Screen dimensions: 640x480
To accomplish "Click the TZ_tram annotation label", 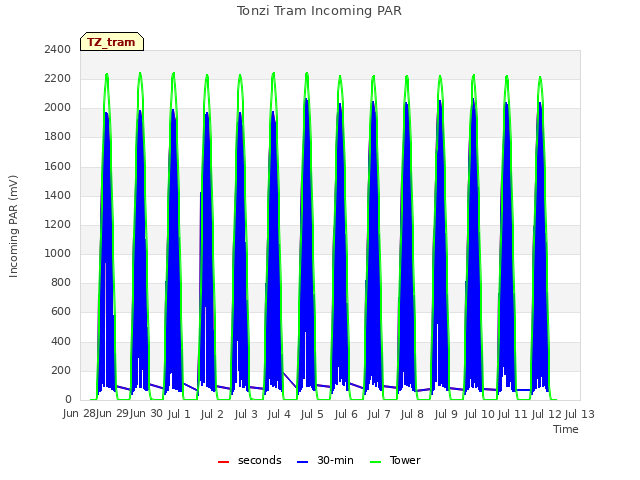I will 112,42.
